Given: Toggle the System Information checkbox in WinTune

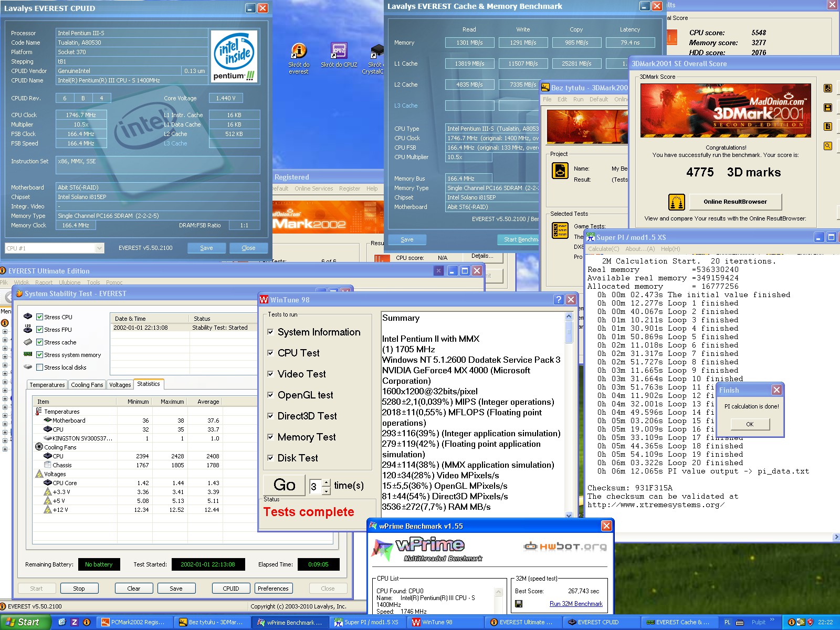Looking at the screenshot, I should (270, 332).
